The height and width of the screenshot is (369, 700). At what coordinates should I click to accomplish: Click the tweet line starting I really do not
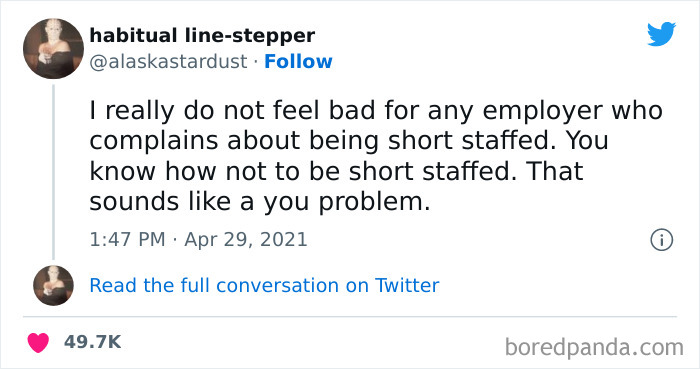coord(376,111)
